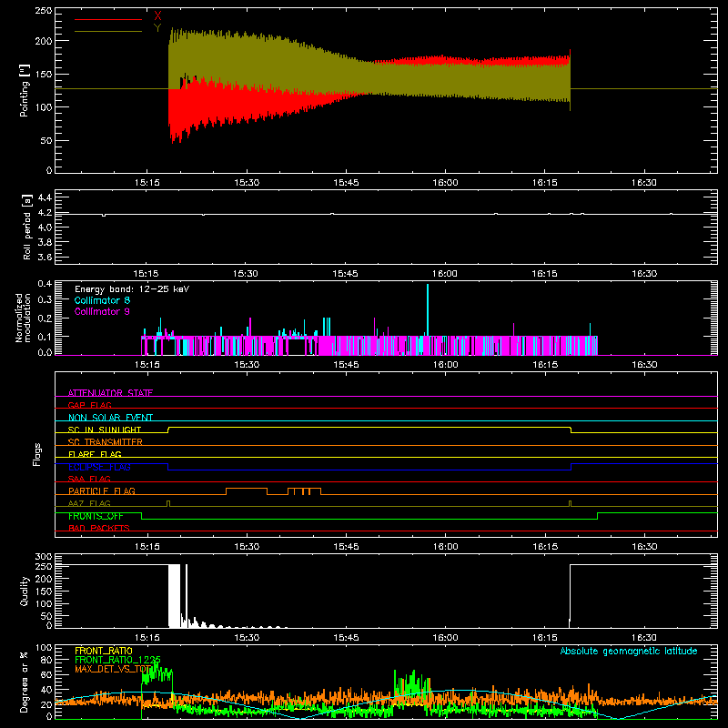The height and width of the screenshot is (728, 728).
Task: Click 'Absolute geomagnetic latitude' legend text
Action: pyautogui.click(x=629, y=651)
